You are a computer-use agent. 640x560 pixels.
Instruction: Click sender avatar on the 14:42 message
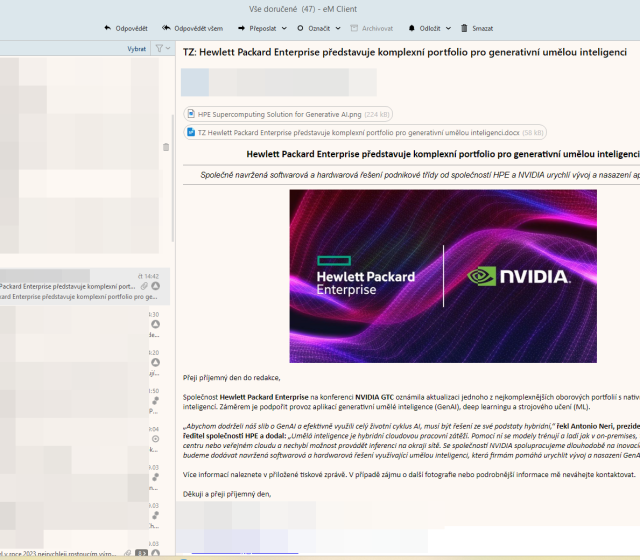[156, 286]
